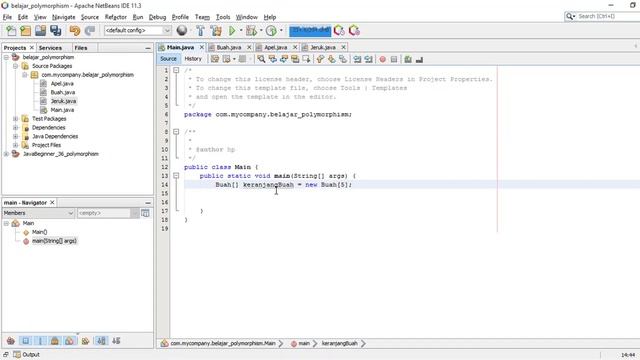640x360 pixels.
Task: Expand the Test Packages node
Action: 16,119
